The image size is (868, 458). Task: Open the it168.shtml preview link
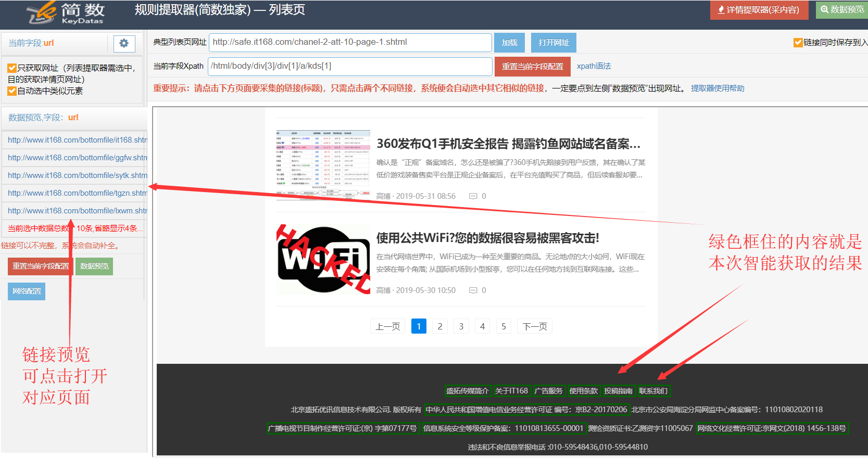[x=77, y=140]
